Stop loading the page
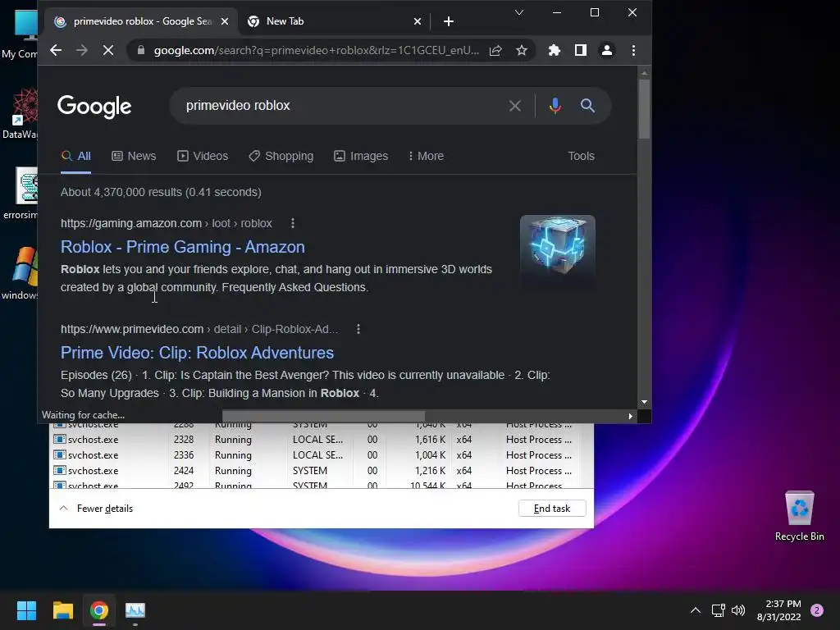The width and height of the screenshot is (840, 630). click(x=108, y=50)
